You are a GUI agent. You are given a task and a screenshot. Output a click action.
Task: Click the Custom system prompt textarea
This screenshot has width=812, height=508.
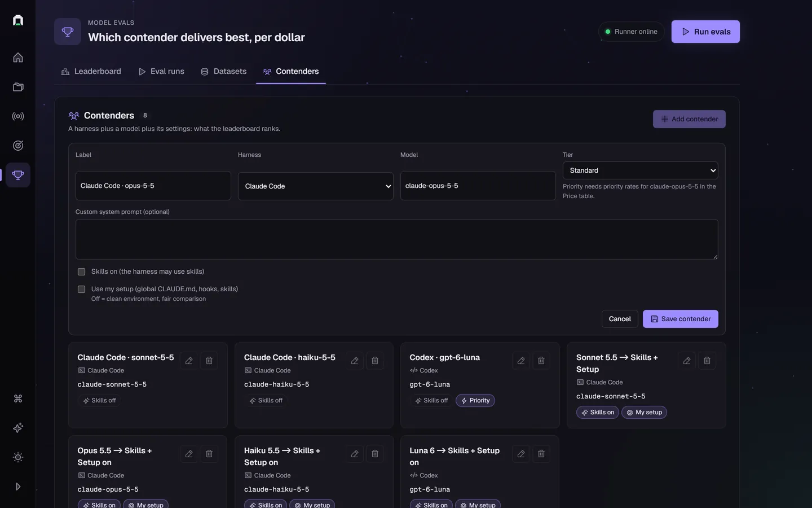(x=397, y=239)
